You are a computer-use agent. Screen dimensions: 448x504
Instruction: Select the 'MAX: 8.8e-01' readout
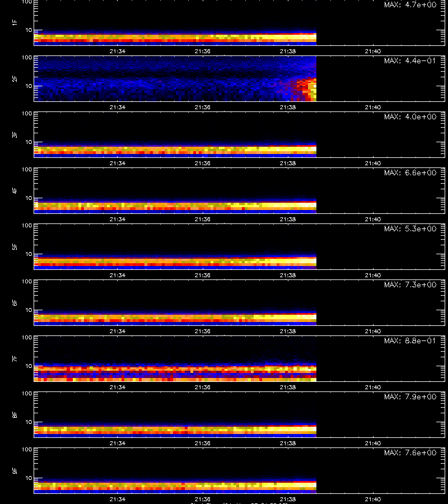click(x=410, y=340)
